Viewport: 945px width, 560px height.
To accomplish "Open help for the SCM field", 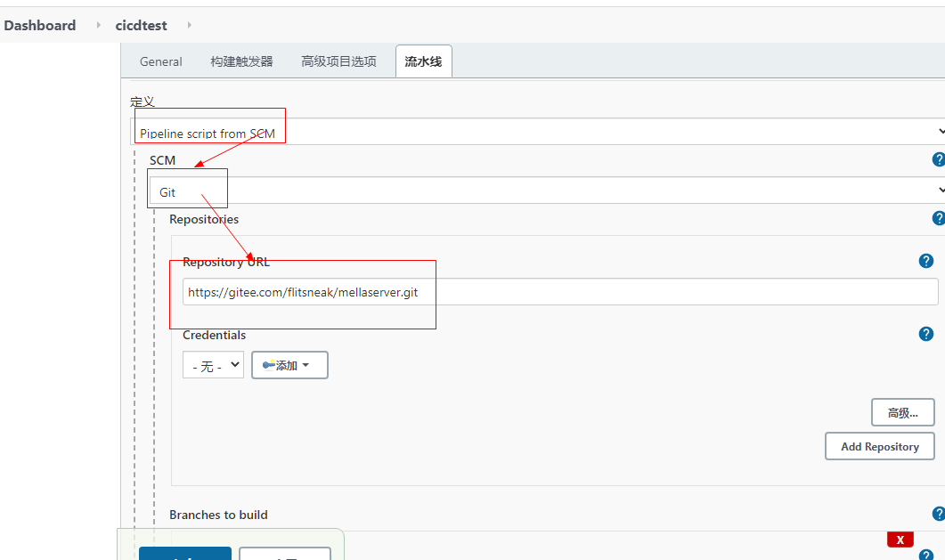I will (x=938, y=160).
